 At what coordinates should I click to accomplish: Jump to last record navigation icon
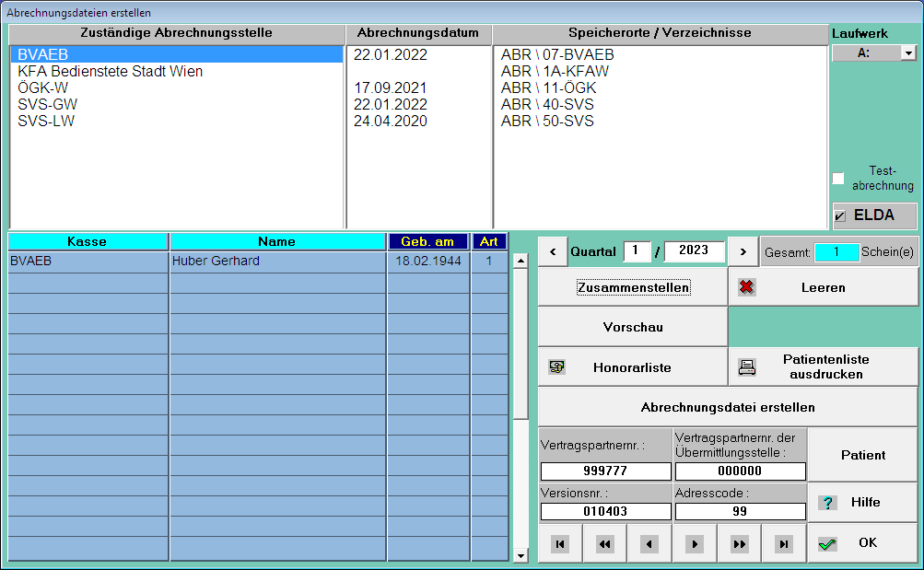point(784,544)
